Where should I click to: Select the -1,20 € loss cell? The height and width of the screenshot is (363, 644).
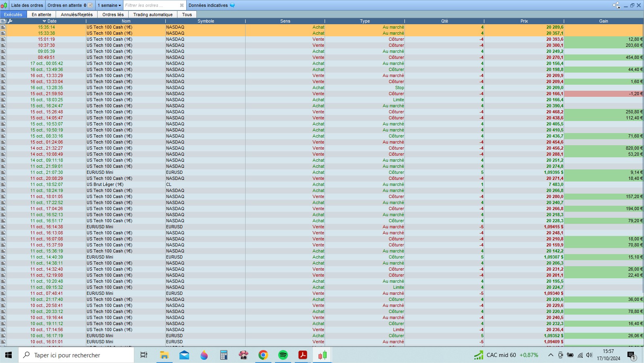coord(604,94)
